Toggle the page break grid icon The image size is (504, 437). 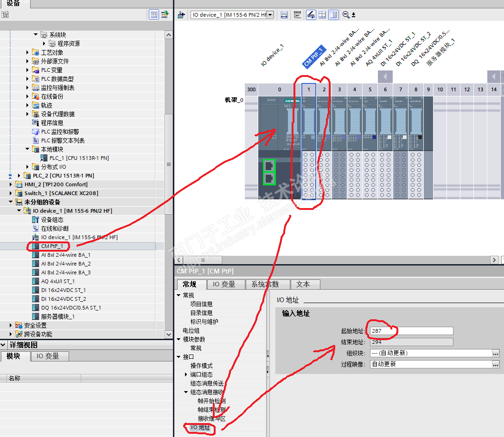click(322, 15)
